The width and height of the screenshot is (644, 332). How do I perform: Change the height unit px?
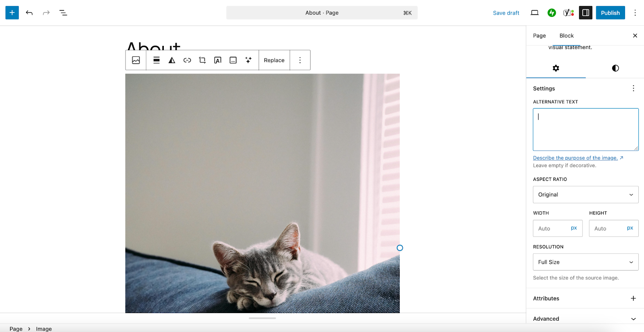point(630,228)
